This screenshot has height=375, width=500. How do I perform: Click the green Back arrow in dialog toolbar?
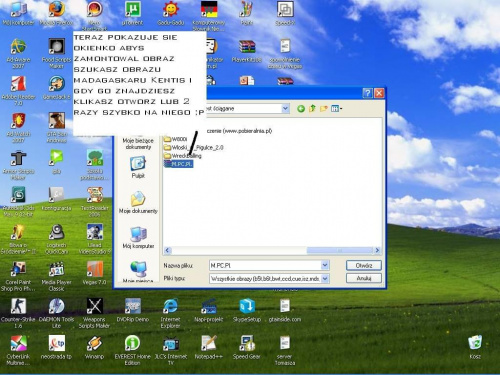pyautogui.click(x=301, y=108)
